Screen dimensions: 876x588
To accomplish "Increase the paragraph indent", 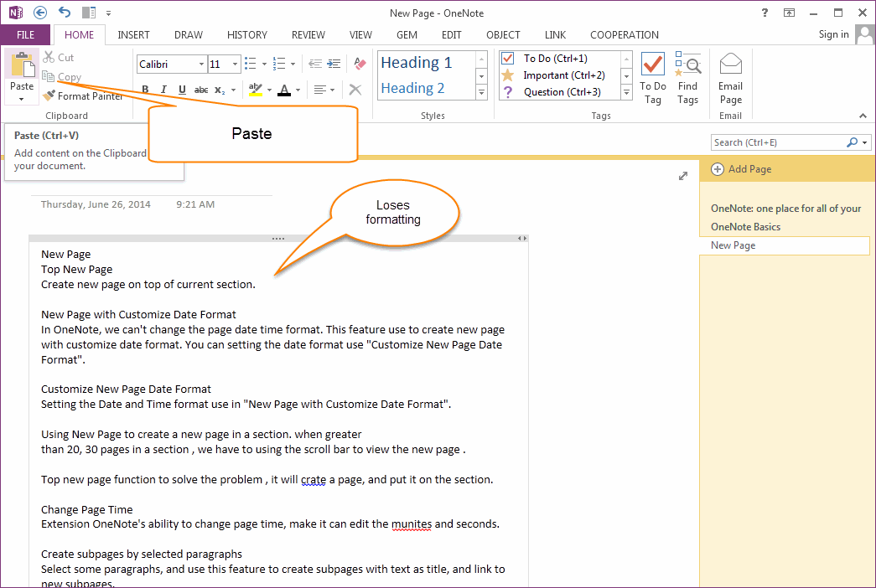I will coord(334,64).
